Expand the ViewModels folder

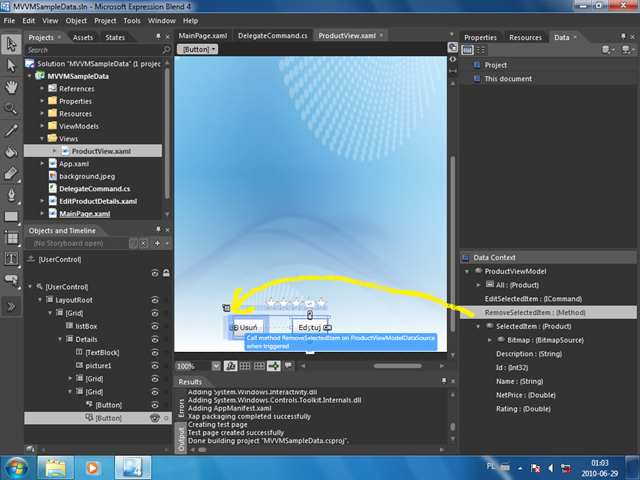coord(42,126)
